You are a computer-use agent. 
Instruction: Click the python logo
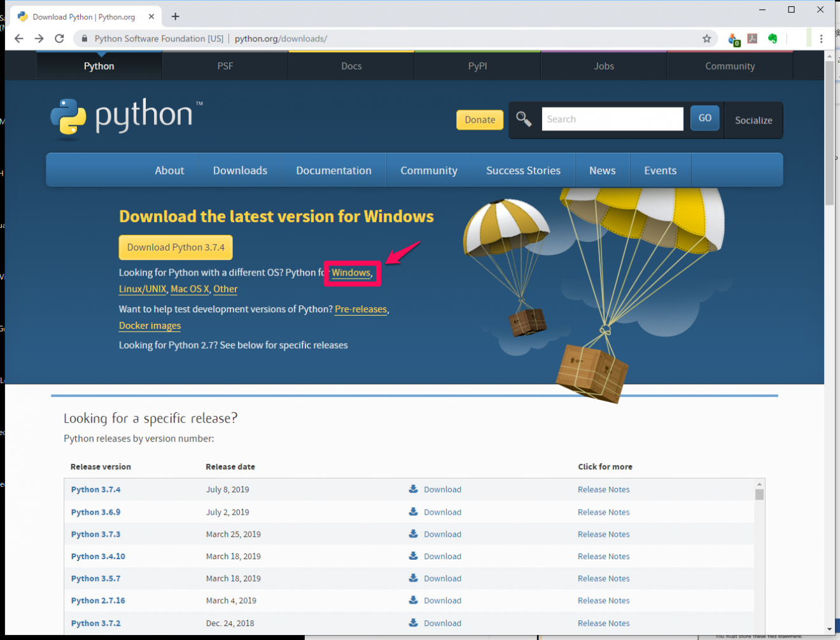(x=126, y=117)
